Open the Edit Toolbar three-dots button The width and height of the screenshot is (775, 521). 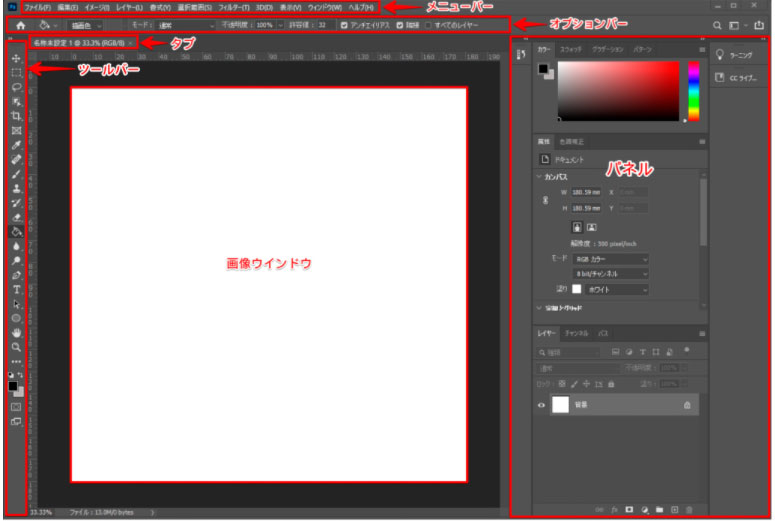click(16, 361)
